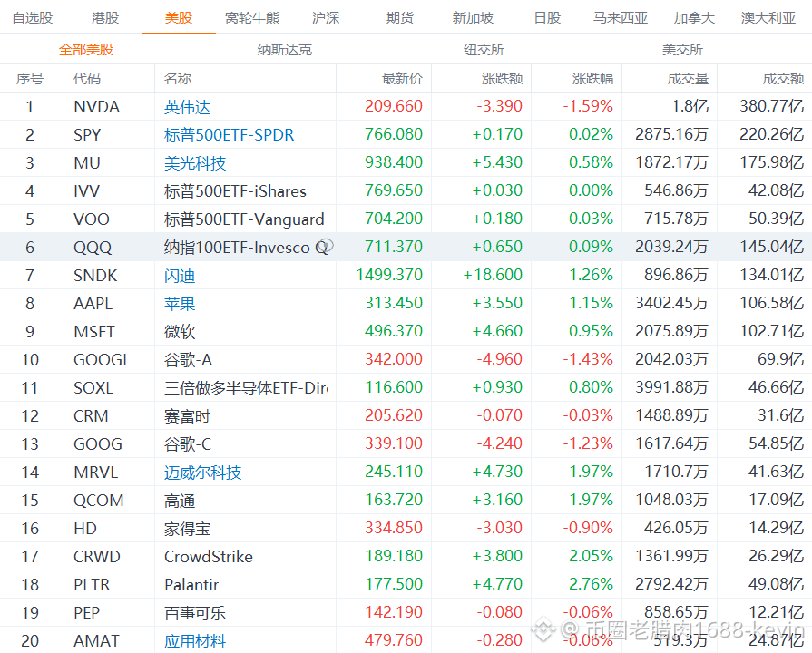
Task: Click the SPY ticker code
Action: tap(87, 134)
